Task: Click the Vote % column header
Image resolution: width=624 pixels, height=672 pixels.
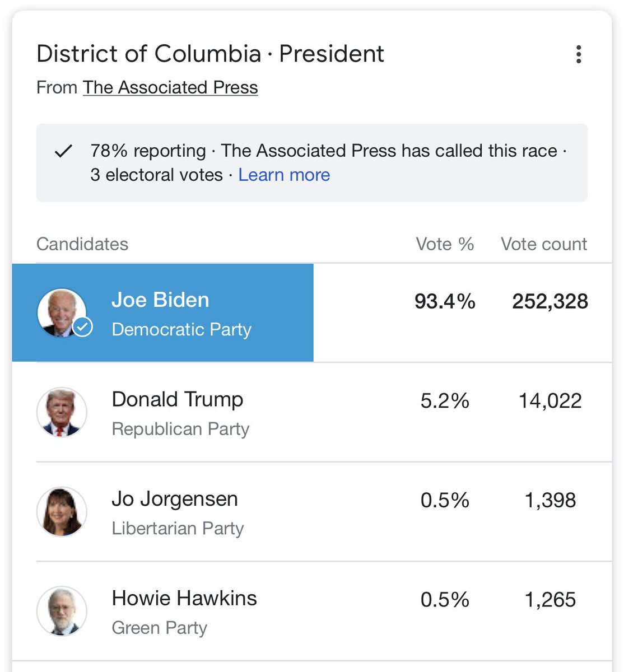Action: [x=445, y=244]
